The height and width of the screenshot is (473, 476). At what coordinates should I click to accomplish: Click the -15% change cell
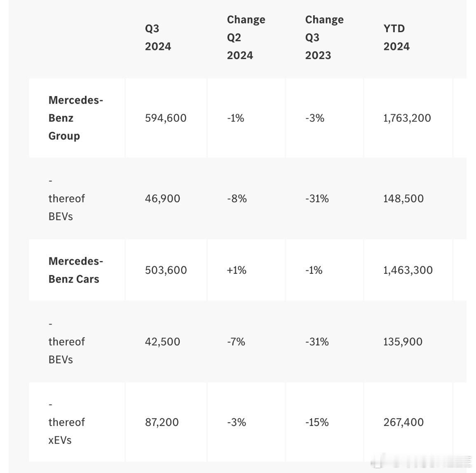pos(317,422)
